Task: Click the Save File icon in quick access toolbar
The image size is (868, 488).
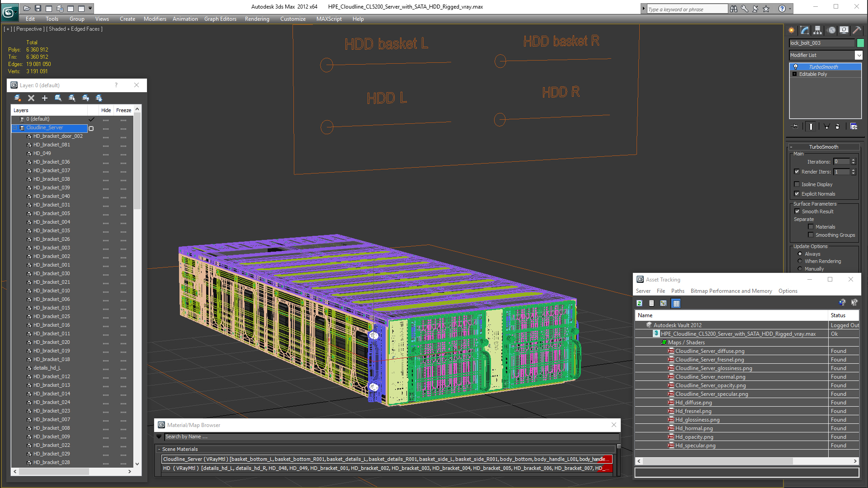Action: click(38, 8)
